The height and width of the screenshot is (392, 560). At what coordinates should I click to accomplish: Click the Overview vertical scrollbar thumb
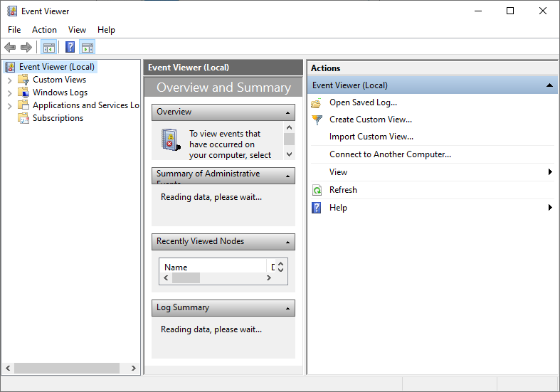(x=290, y=139)
